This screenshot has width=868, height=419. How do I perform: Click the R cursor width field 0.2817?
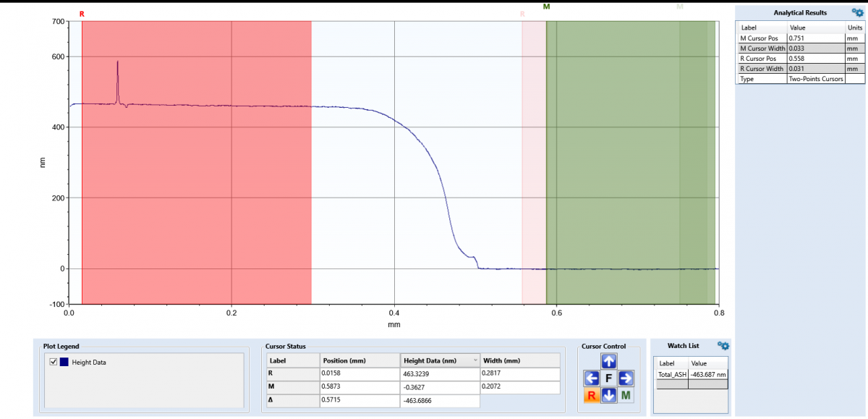(x=520, y=373)
